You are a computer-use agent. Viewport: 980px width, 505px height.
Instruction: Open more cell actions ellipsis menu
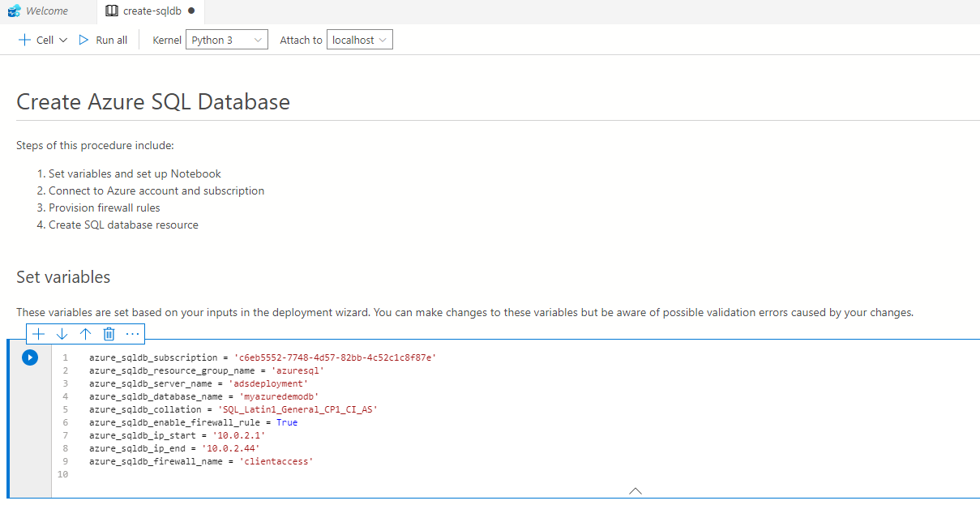click(x=132, y=333)
